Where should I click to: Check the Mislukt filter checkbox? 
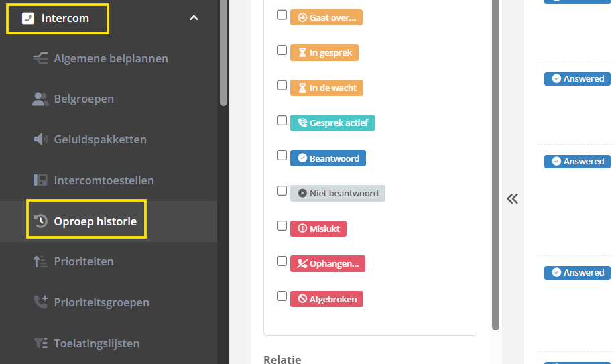coord(282,226)
